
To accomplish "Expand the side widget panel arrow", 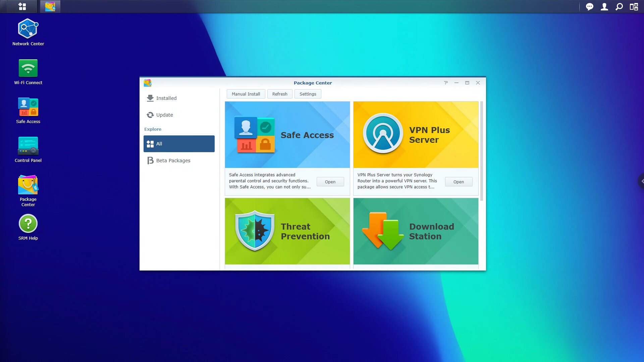I will coord(641,181).
